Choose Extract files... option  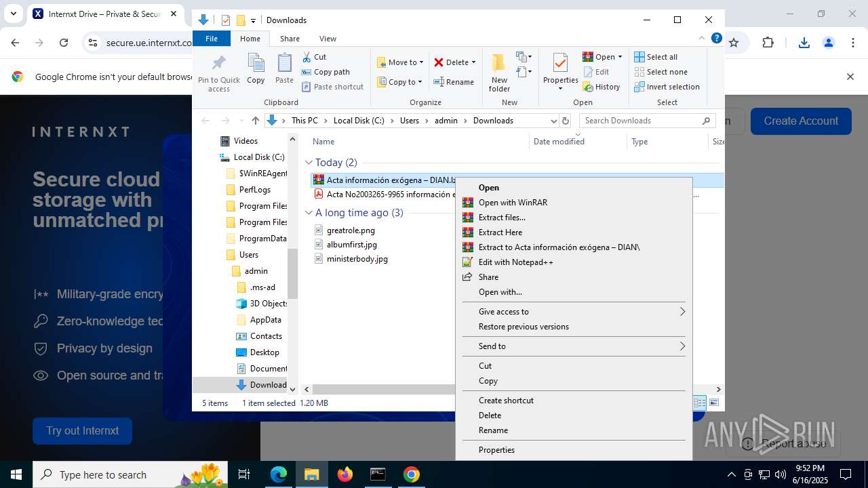(574, 218)
